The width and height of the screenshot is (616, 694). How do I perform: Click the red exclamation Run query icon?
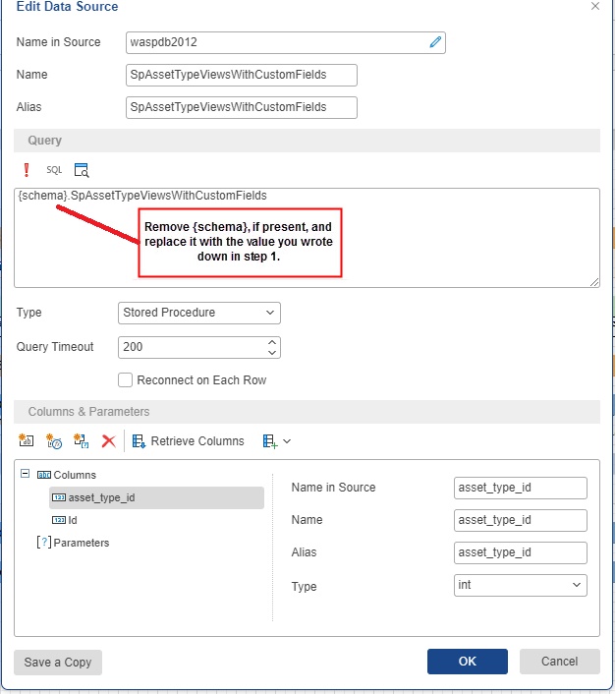point(27,170)
